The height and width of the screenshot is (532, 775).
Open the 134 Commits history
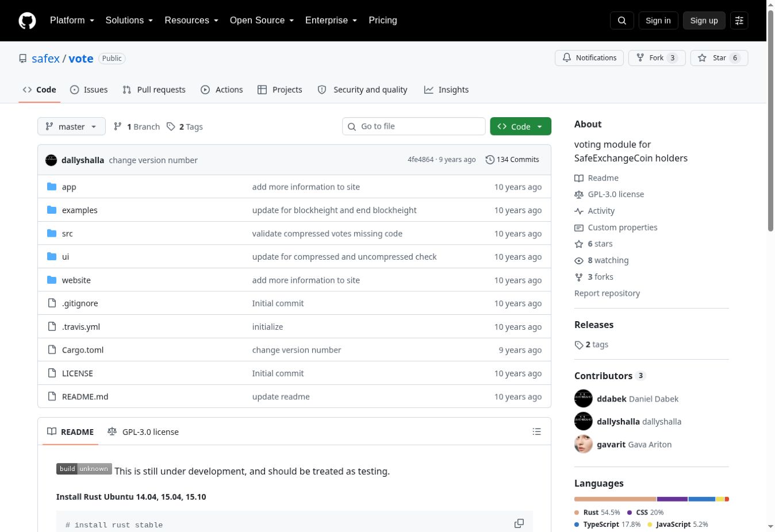512,160
